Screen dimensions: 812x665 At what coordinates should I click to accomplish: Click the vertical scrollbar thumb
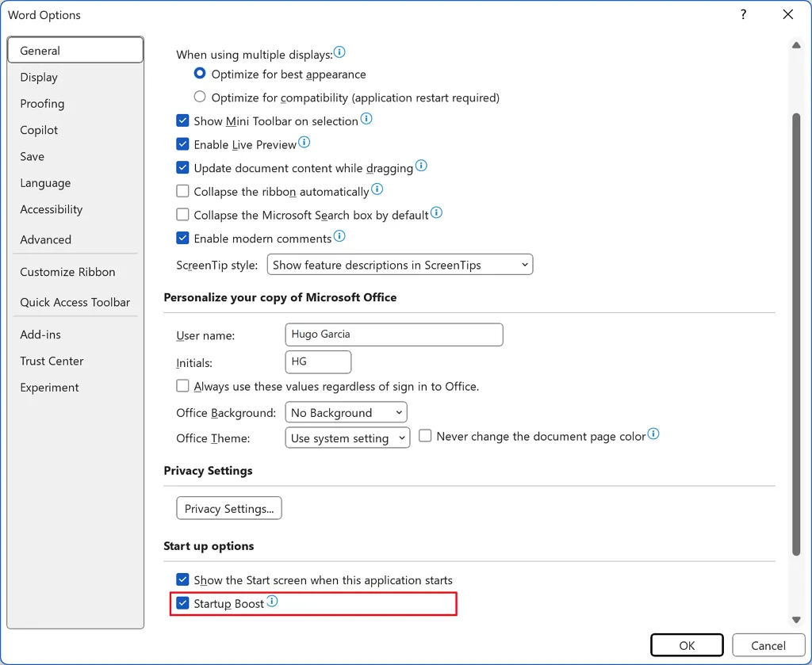click(x=796, y=334)
